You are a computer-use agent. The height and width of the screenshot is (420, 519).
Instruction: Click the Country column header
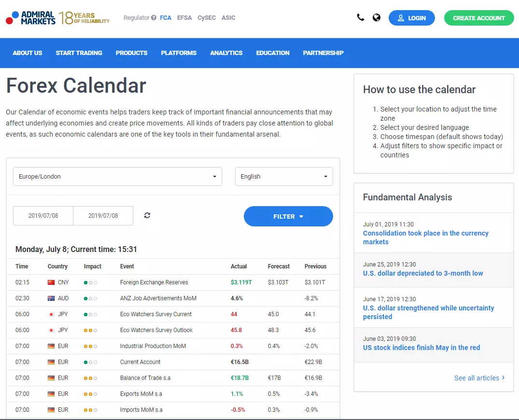tap(57, 266)
